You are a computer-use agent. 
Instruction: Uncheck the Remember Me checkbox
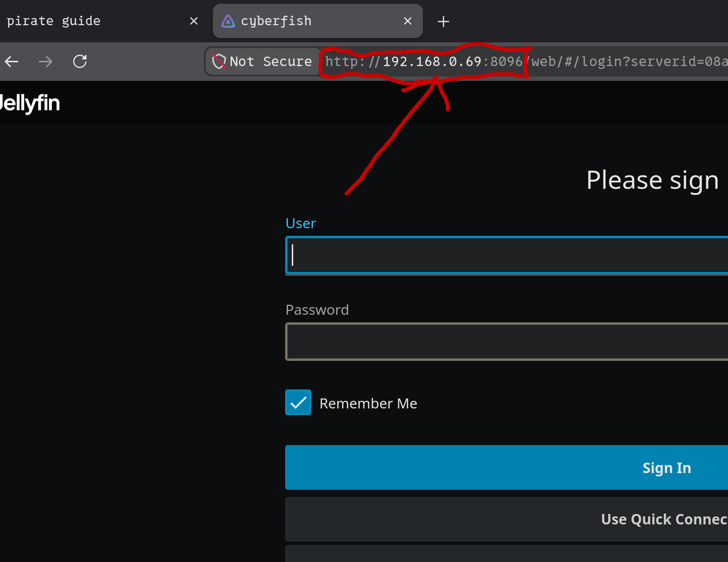(298, 402)
